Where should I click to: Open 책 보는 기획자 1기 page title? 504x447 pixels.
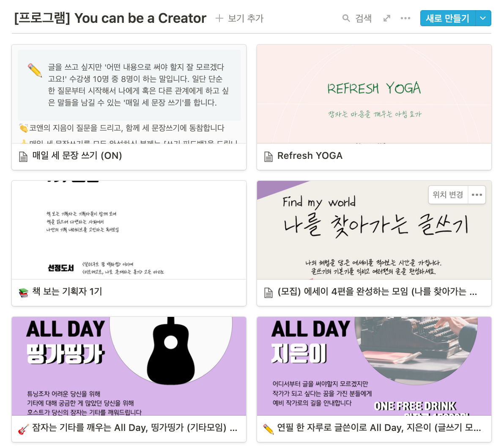tap(67, 292)
